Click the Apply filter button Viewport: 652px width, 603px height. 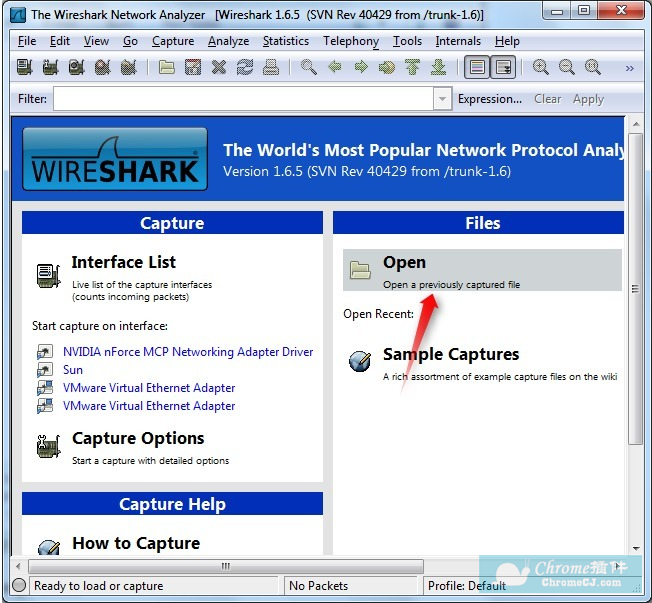588,99
